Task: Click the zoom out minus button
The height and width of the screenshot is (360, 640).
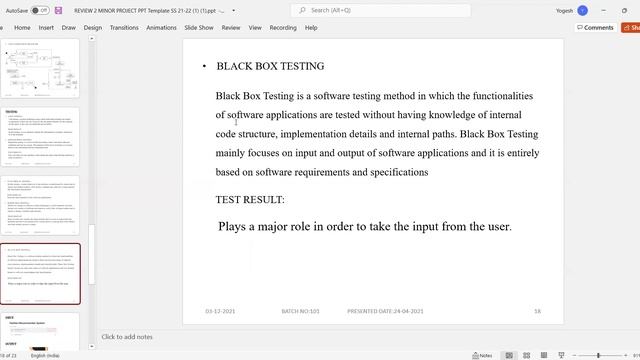Action: tap(574, 356)
